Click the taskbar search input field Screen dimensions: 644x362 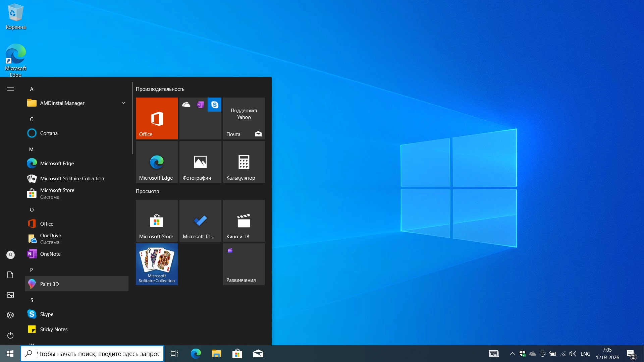[97, 354]
